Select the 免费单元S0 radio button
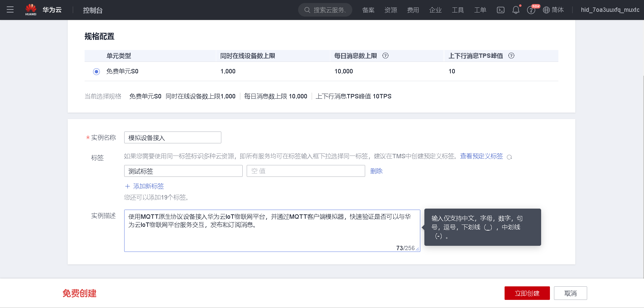Image resolution: width=644 pixels, height=308 pixels. click(x=96, y=72)
